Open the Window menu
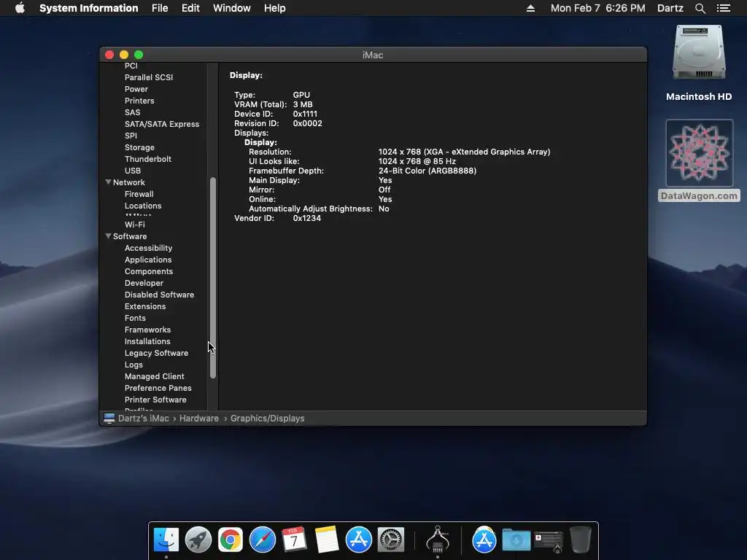 (x=231, y=8)
